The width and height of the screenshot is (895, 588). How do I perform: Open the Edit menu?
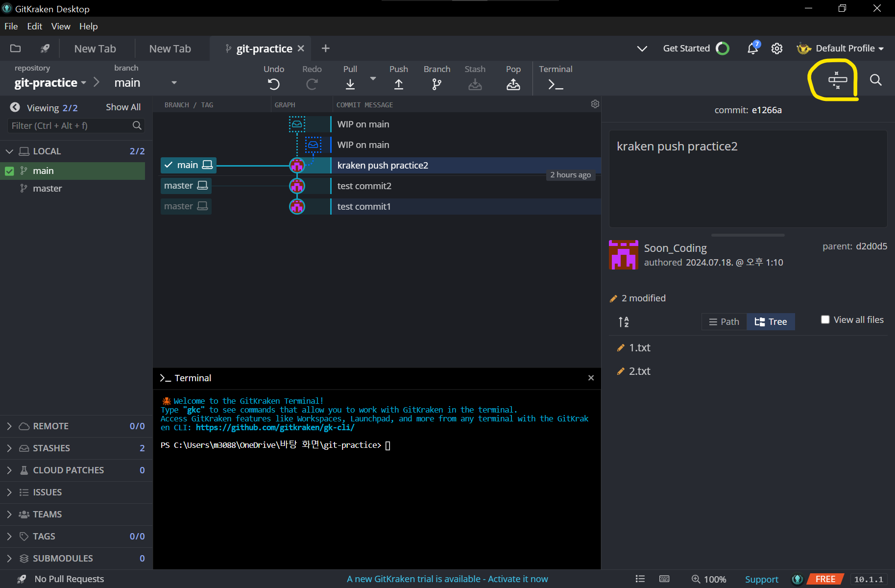[x=34, y=26]
